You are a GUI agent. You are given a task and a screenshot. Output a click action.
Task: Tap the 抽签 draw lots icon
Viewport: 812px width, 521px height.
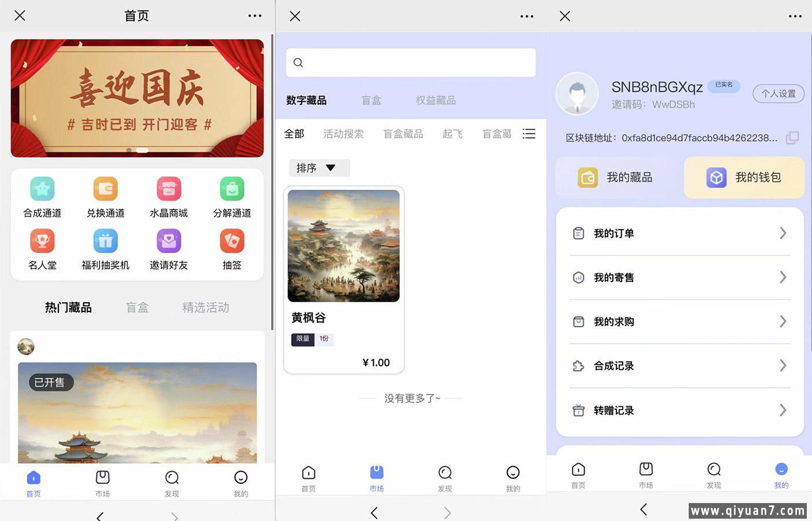pos(232,241)
